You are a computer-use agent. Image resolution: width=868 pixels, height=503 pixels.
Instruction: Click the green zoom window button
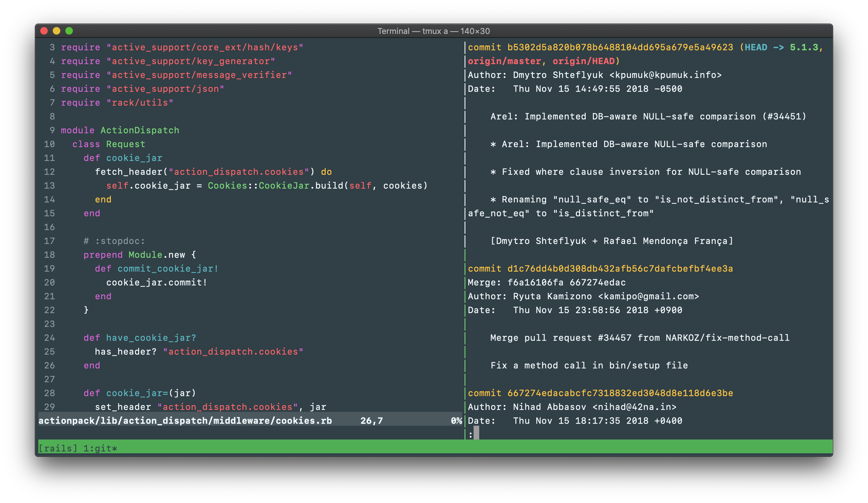pos(69,31)
